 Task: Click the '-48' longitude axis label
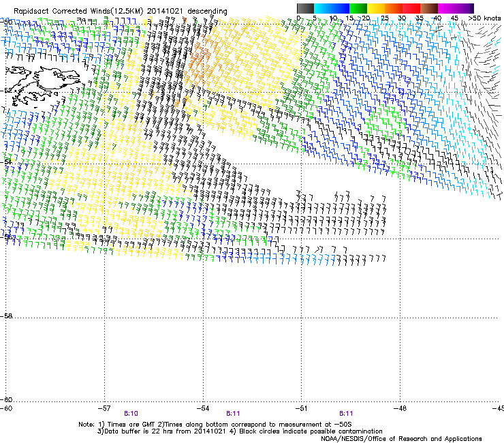(x=400, y=408)
